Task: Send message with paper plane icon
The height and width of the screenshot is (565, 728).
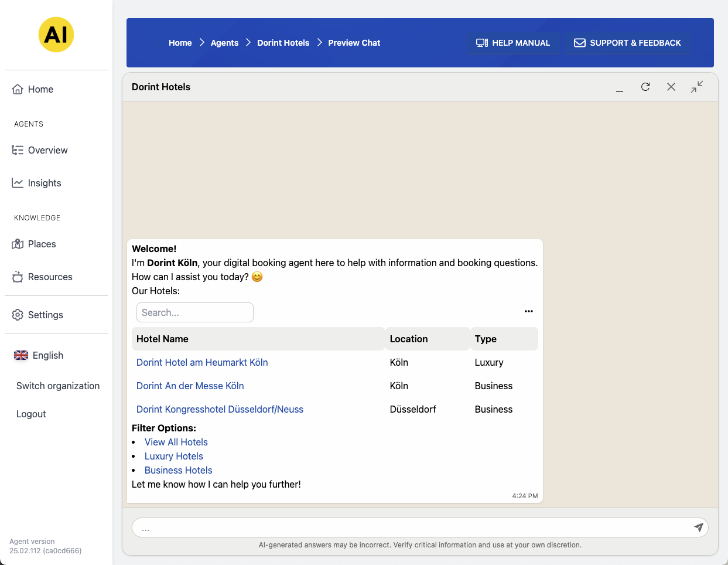Action: pyautogui.click(x=699, y=527)
